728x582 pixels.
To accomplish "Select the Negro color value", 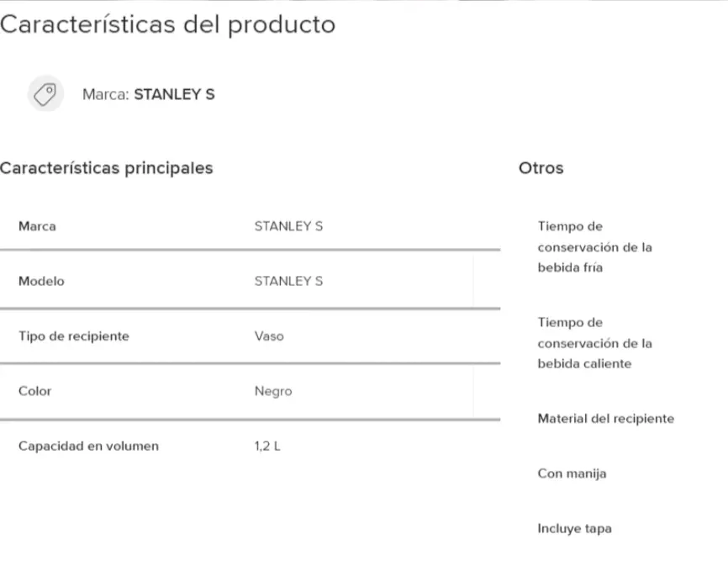I will pos(273,391).
